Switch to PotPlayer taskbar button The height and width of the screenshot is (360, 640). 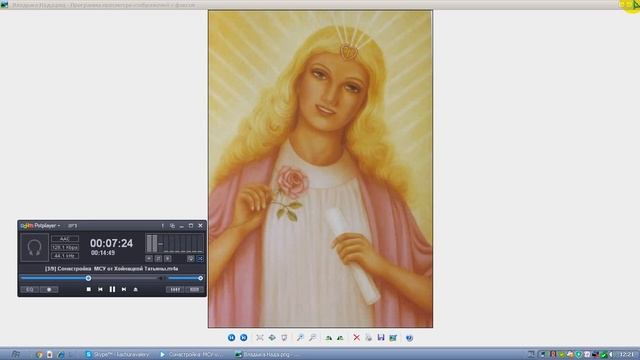pos(193,355)
